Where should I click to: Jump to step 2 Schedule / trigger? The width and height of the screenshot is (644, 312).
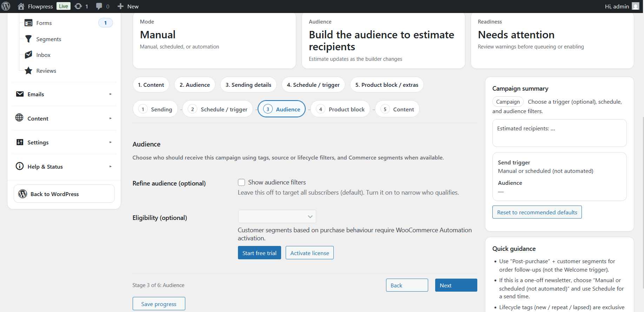click(218, 109)
